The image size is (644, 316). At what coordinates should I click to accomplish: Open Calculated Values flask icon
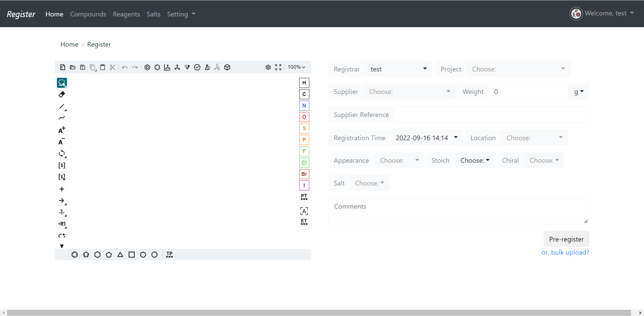(207, 67)
